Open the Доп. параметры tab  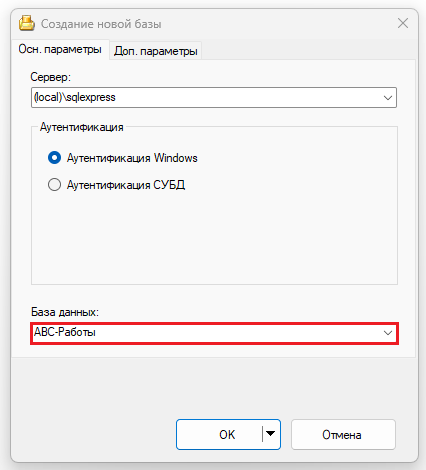(x=156, y=51)
